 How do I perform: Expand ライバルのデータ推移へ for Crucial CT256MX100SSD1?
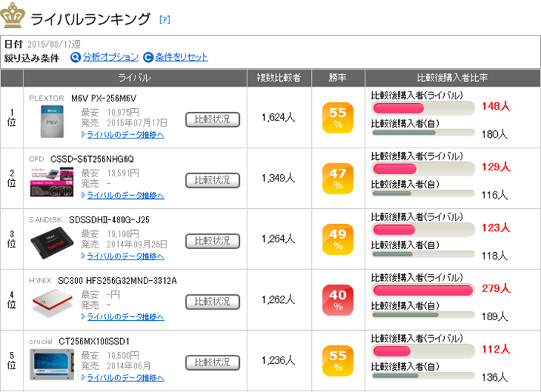(123, 377)
